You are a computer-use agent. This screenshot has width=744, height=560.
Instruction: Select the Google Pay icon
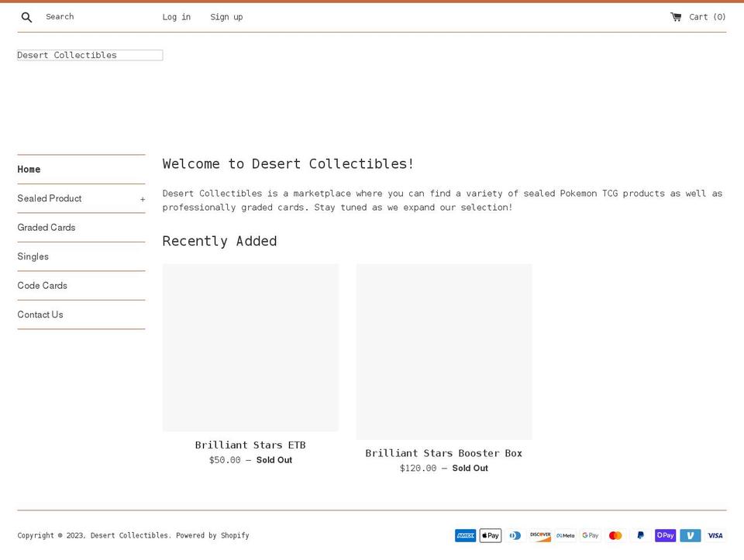point(590,535)
